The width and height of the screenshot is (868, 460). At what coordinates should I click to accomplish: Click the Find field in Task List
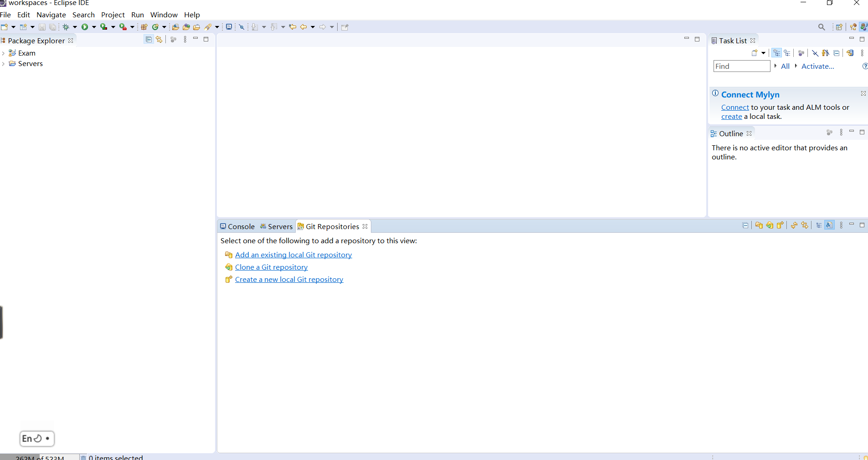(741, 66)
